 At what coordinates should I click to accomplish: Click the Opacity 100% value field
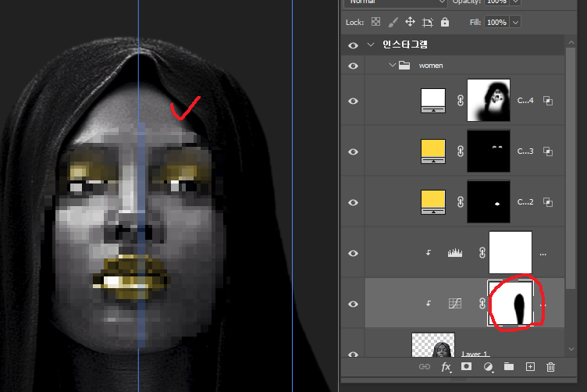tap(496, 2)
